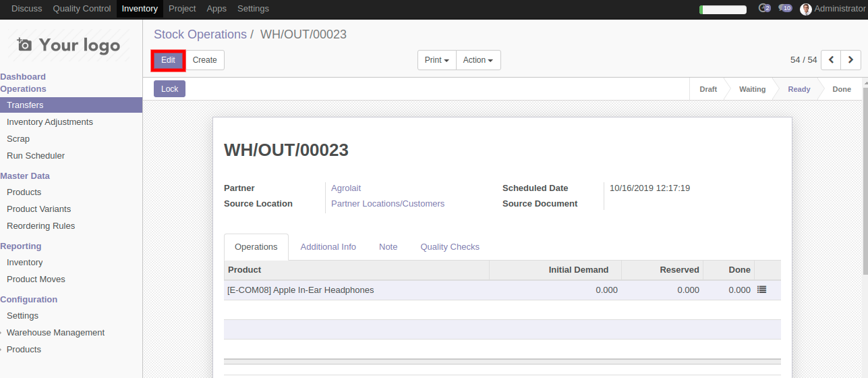Open Inventory Adjustments in the sidebar

point(50,122)
